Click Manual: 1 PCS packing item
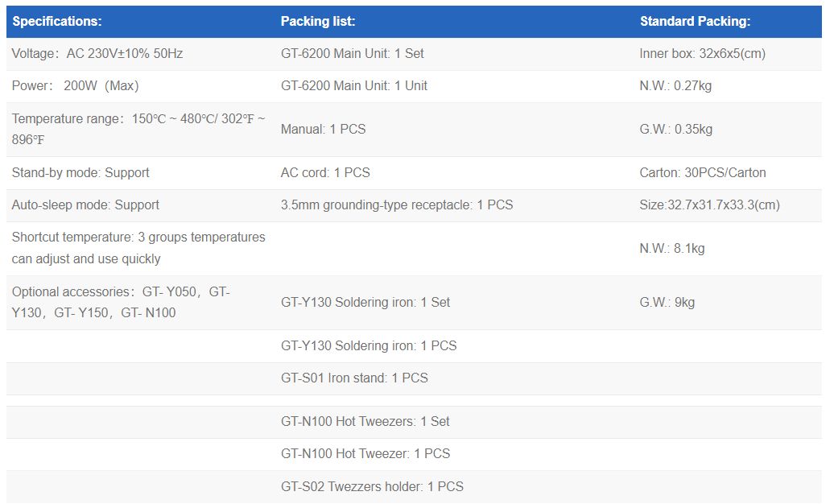This screenshot has height=504, width=834. [323, 130]
